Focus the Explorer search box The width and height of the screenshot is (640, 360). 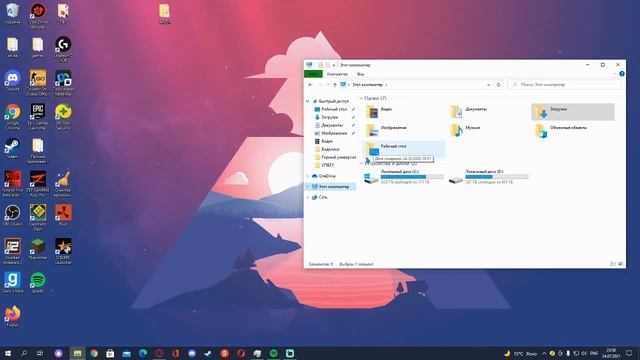tap(565, 85)
